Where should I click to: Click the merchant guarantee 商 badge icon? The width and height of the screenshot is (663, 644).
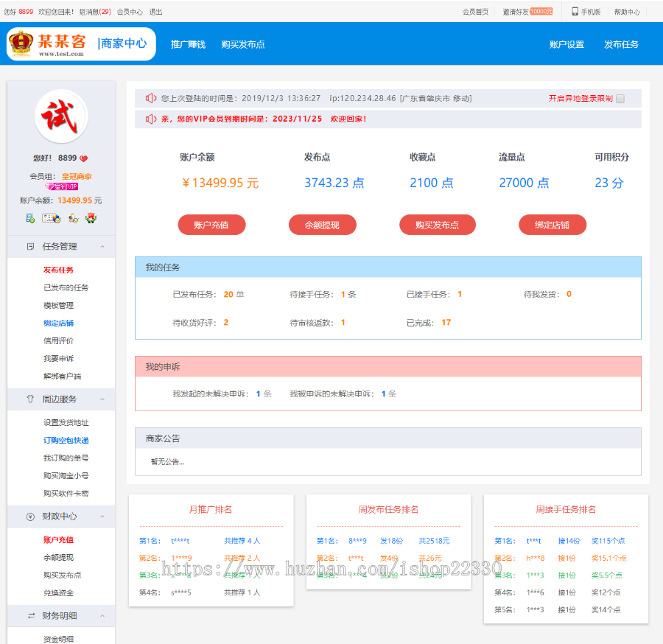pyautogui.click(x=91, y=218)
